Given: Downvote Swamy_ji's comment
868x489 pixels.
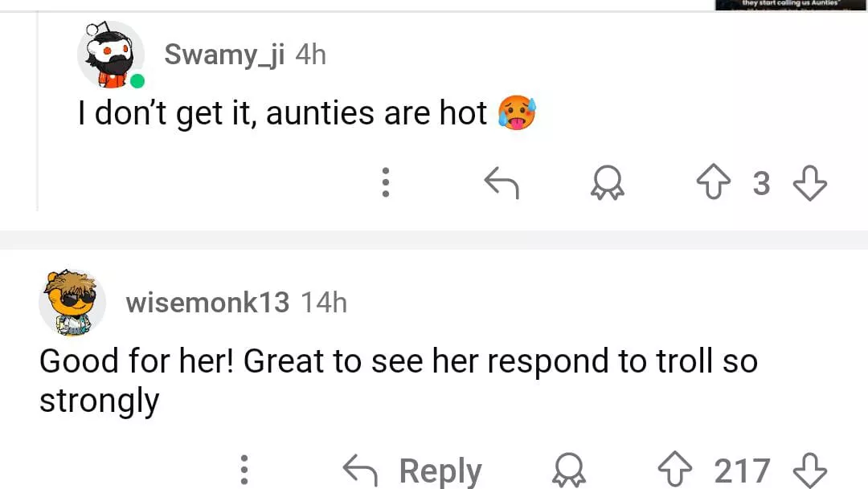Looking at the screenshot, I should click(x=809, y=185).
